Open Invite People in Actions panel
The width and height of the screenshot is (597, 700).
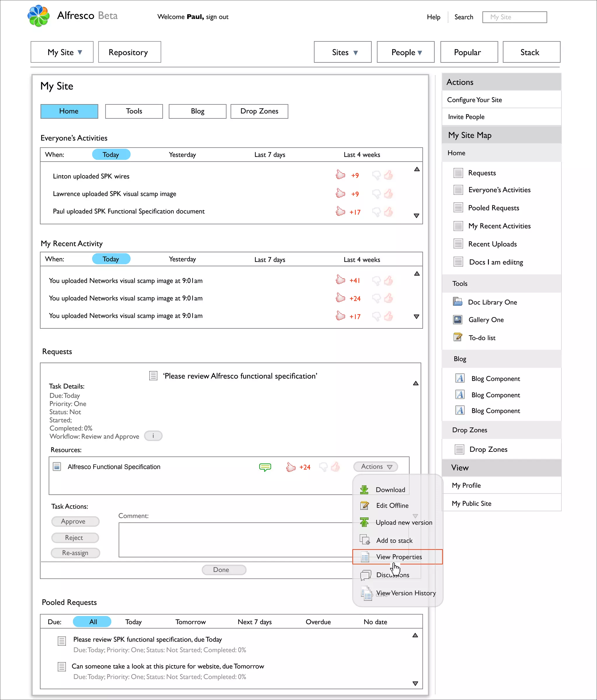[x=501, y=117]
